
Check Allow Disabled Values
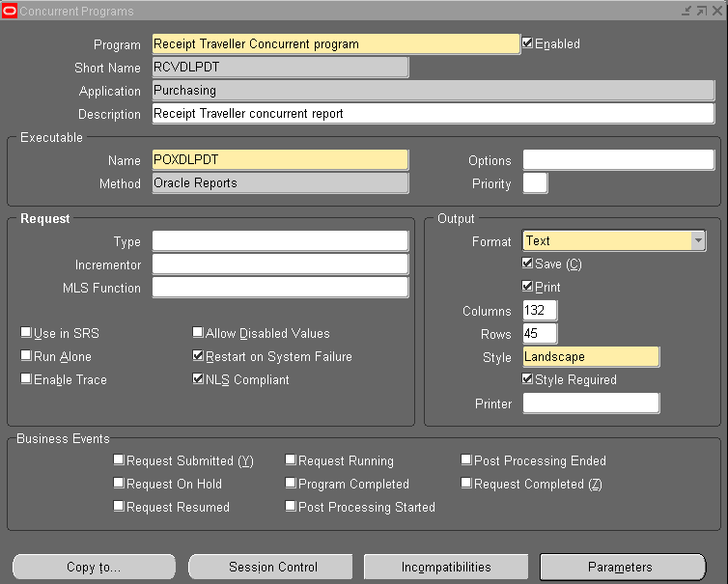[198, 332]
